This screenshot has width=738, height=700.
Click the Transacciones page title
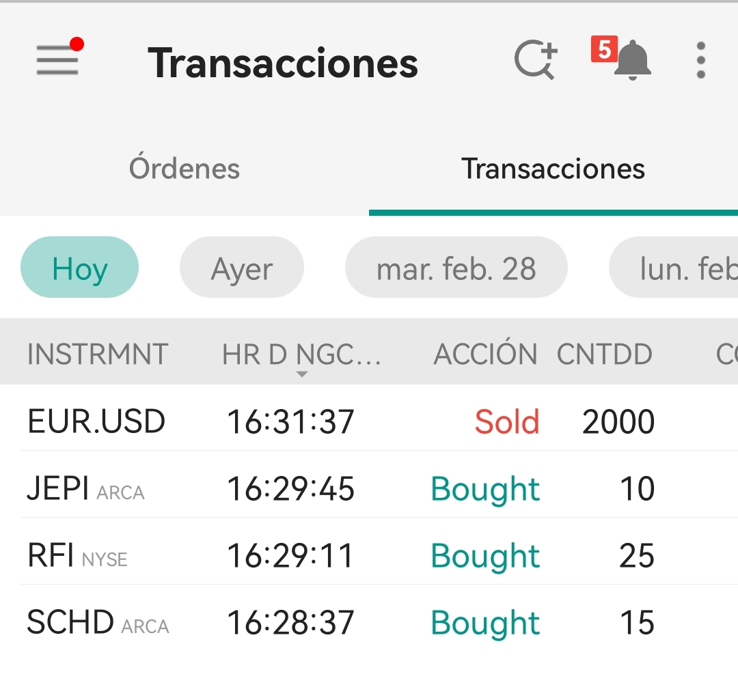click(x=283, y=63)
